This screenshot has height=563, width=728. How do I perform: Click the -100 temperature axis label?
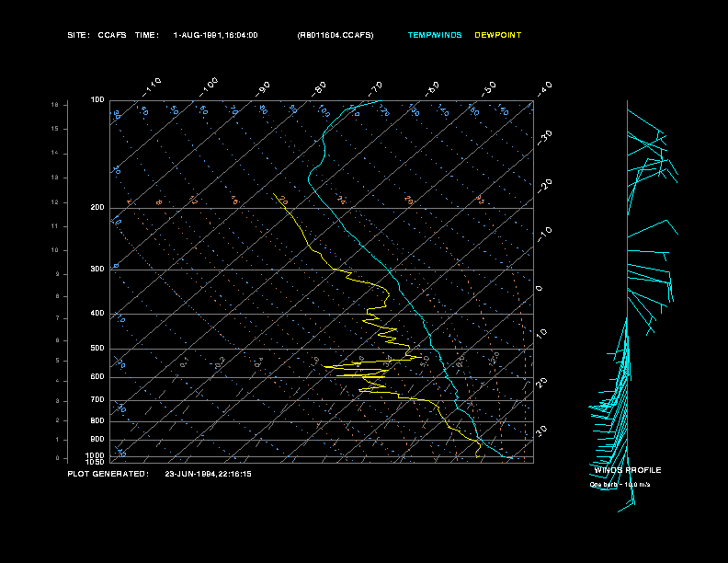click(209, 87)
